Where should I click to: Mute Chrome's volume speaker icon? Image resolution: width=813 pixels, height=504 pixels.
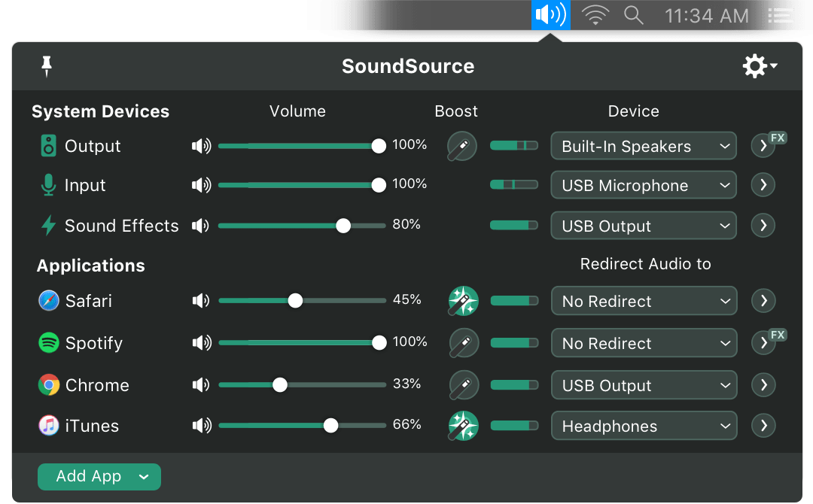pos(201,385)
